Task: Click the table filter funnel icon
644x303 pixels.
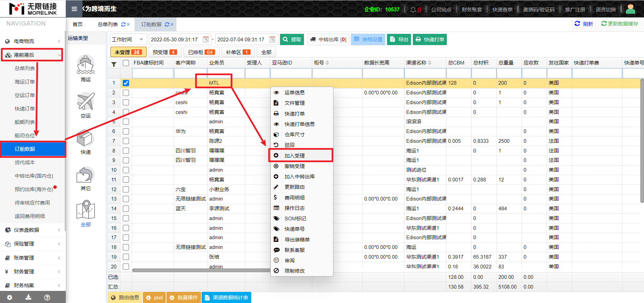Action: click(114, 64)
